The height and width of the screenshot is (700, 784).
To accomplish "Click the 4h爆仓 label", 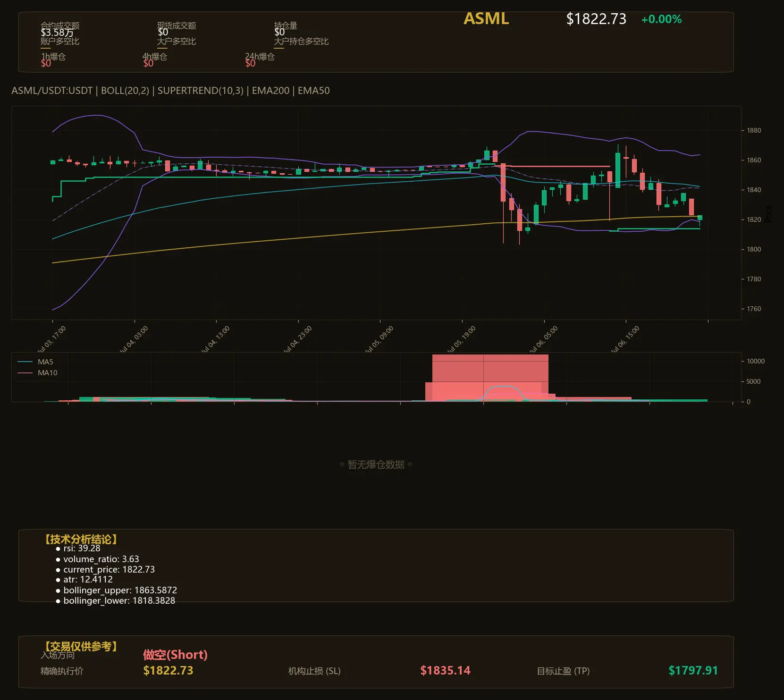I will tap(155, 57).
